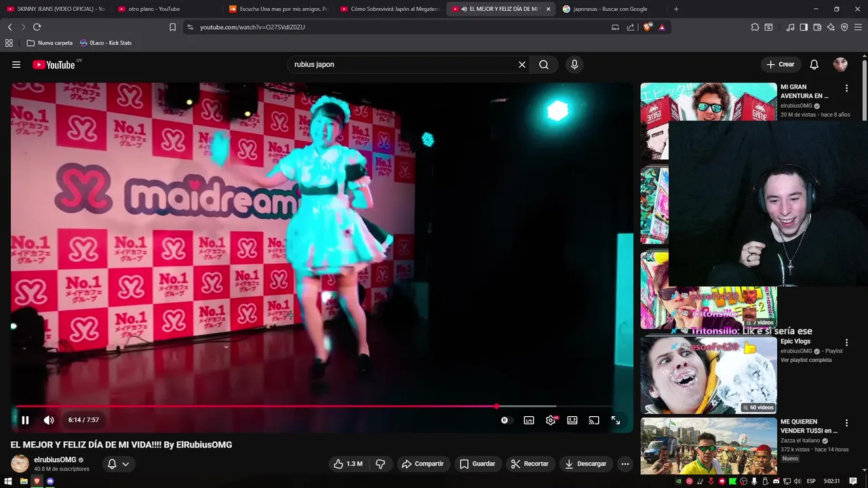Bookmark this page icon in address bar
This screenshot has height=488, width=868.
(172, 27)
